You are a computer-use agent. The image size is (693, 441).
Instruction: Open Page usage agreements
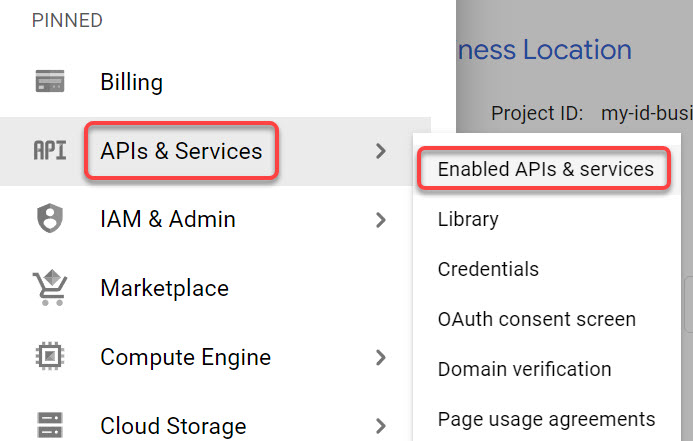[546, 418]
